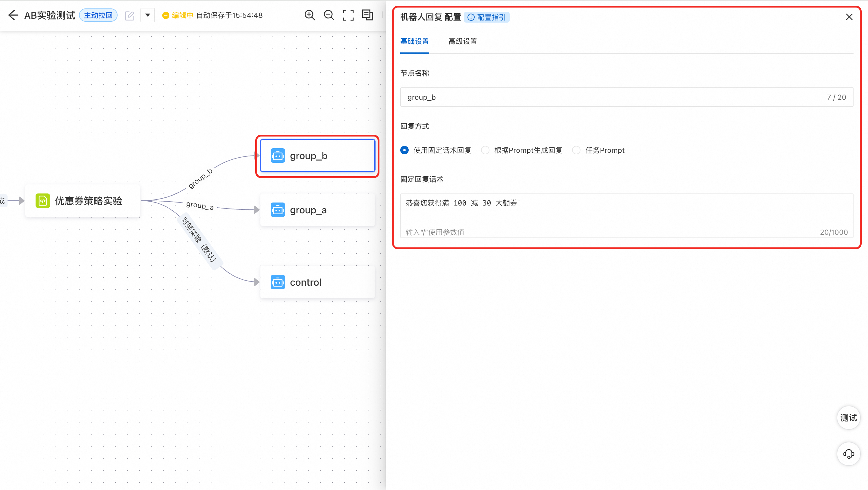This screenshot has height=490, width=868.
Task: Fit canvas to full screen
Action: [348, 15]
